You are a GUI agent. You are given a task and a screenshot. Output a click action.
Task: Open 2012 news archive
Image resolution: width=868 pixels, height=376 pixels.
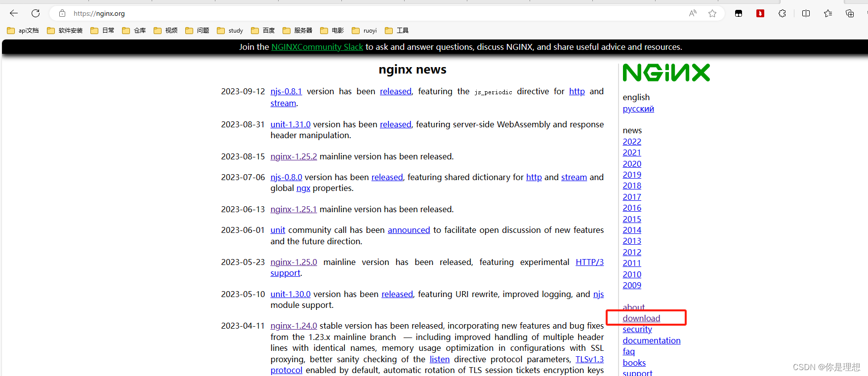point(632,252)
